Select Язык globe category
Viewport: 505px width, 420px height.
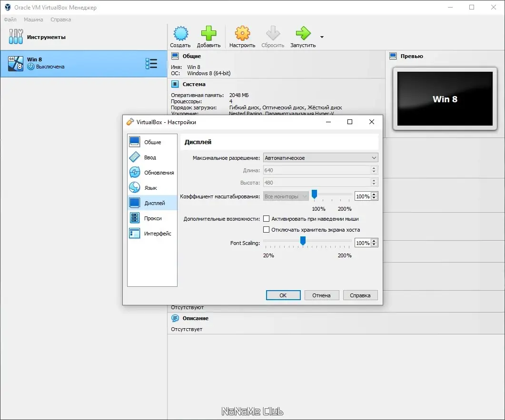(152, 187)
